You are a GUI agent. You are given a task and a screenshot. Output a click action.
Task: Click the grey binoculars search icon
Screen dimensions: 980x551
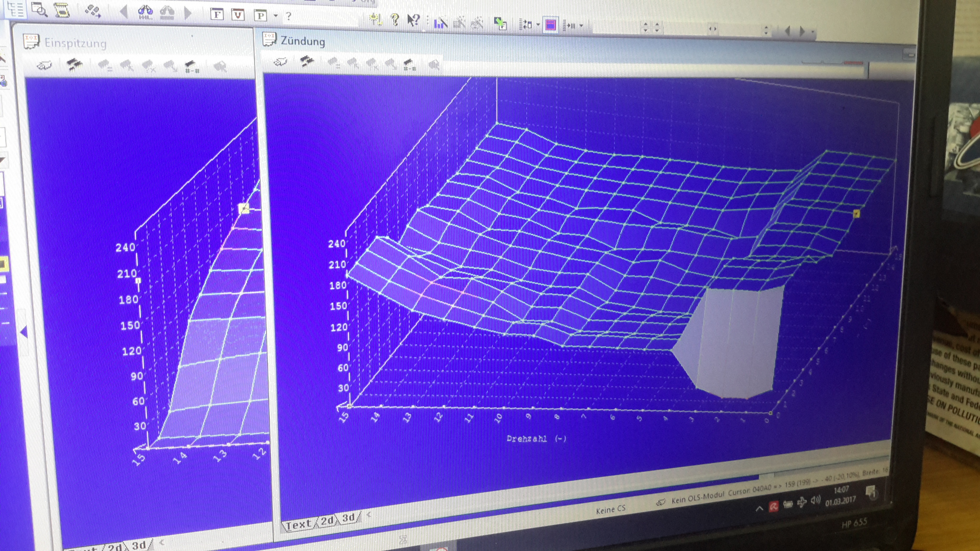167,12
